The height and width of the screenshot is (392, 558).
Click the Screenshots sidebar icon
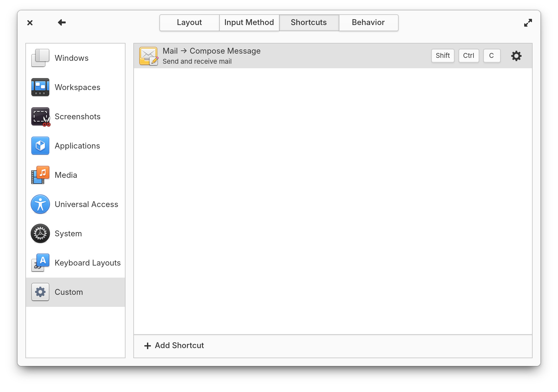tap(40, 116)
